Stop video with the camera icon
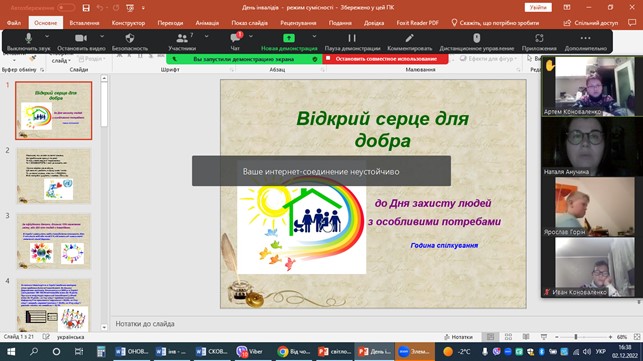Image resolution: width=643 pixels, height=361 pixels. pyautogui.click(x=81, y=42)
